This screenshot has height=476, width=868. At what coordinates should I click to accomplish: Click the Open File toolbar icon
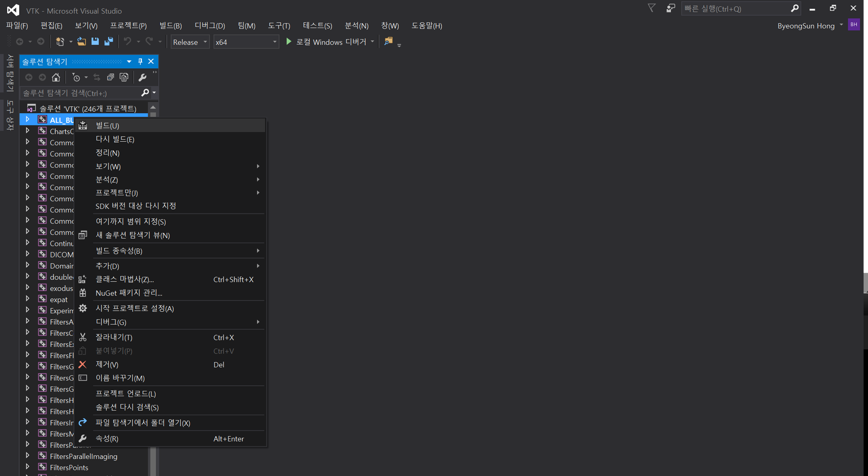(82, 42)
